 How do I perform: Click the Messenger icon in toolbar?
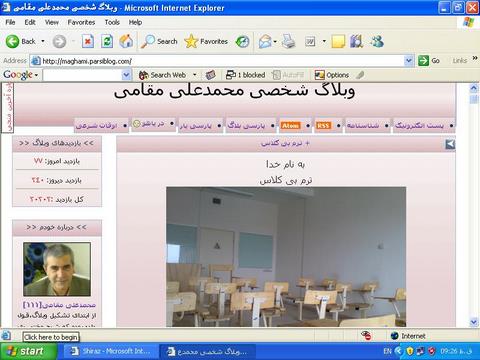tap(377, 41)
